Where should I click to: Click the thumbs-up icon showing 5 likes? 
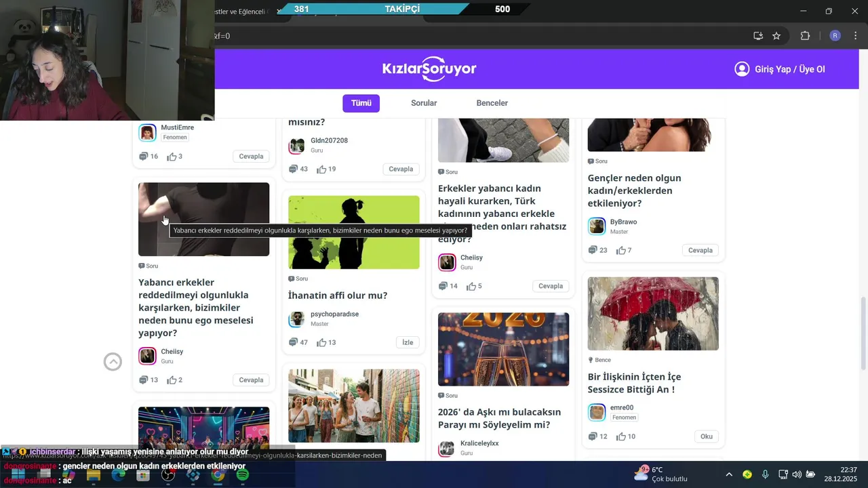click(471, 286)
